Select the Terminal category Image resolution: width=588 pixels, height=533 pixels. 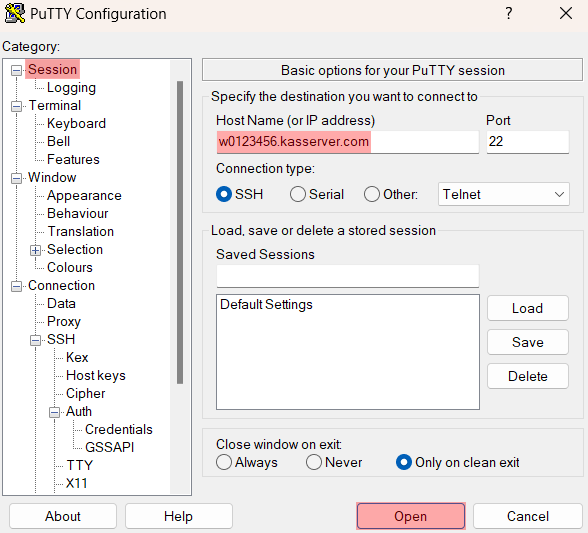tap(55, 105)
